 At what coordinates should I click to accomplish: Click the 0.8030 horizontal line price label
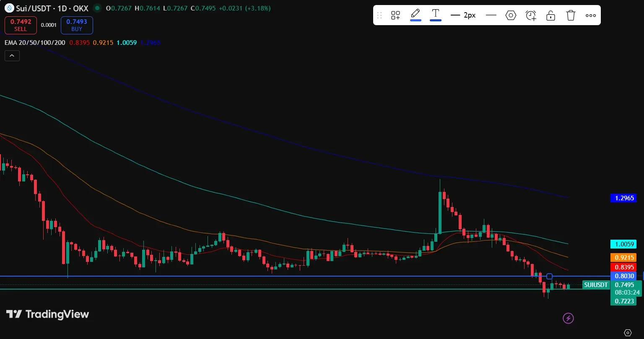[x=623, y=276]
